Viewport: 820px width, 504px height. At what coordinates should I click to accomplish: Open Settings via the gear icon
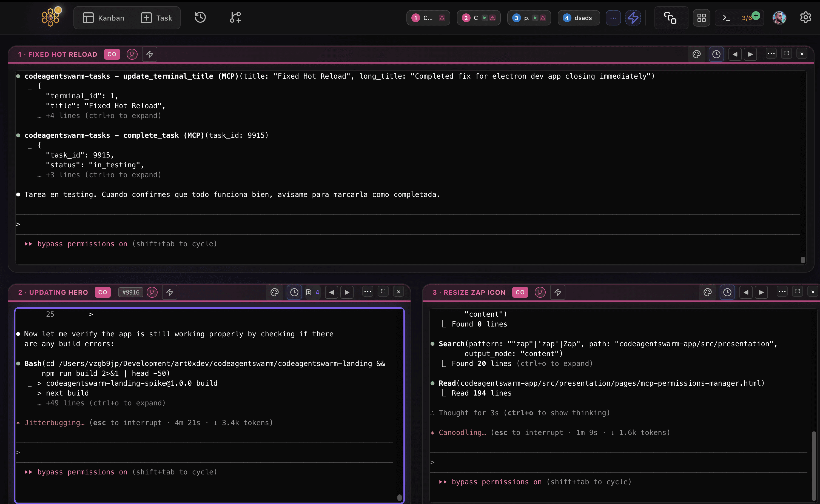806,17
